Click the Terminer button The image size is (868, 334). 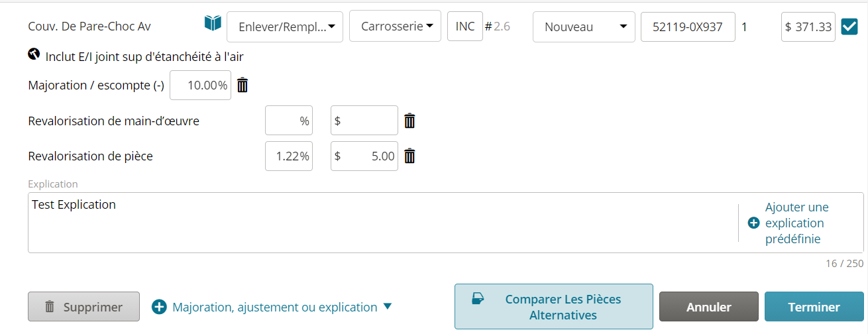(814, 307)
